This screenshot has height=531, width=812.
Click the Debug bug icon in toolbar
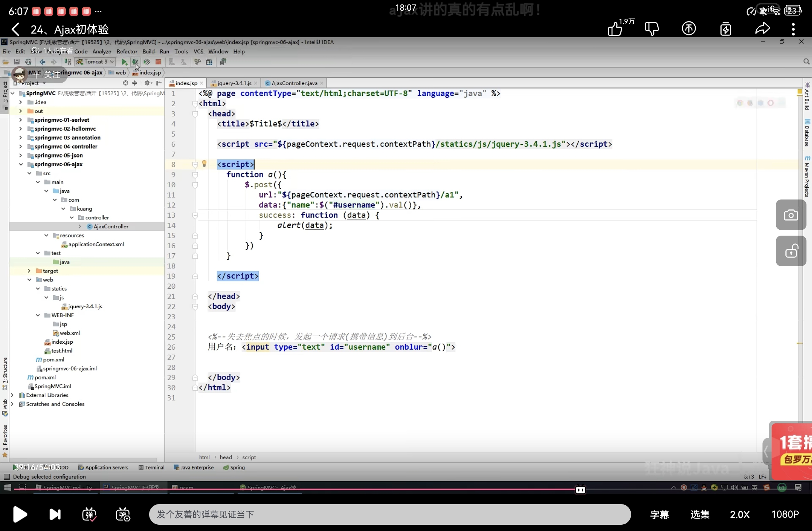click(x=135, y=62)
